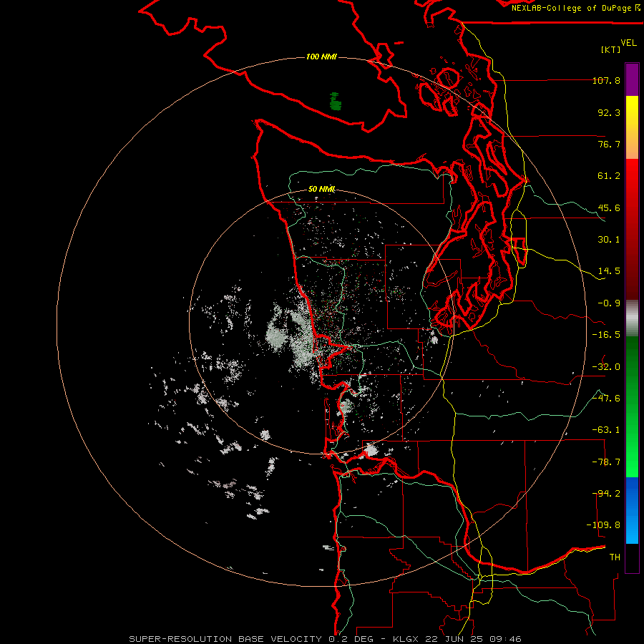Screen dimensions: 644x644
Task: Click the 30.1 velocity scale value
Action: click(x=609, y=240)
